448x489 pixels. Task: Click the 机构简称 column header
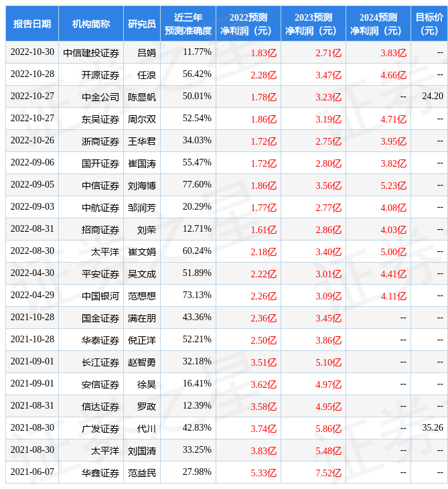91,23
